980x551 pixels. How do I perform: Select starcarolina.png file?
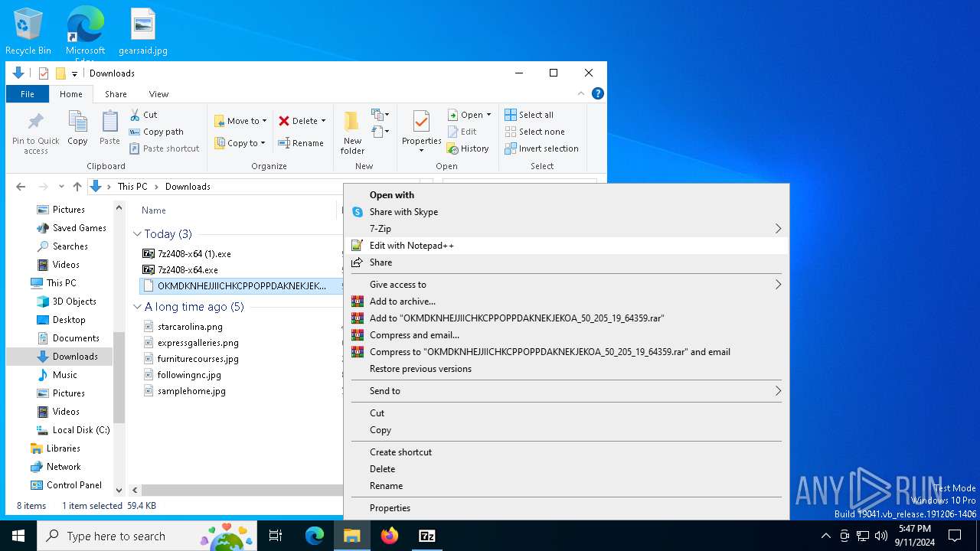(190, 327)
